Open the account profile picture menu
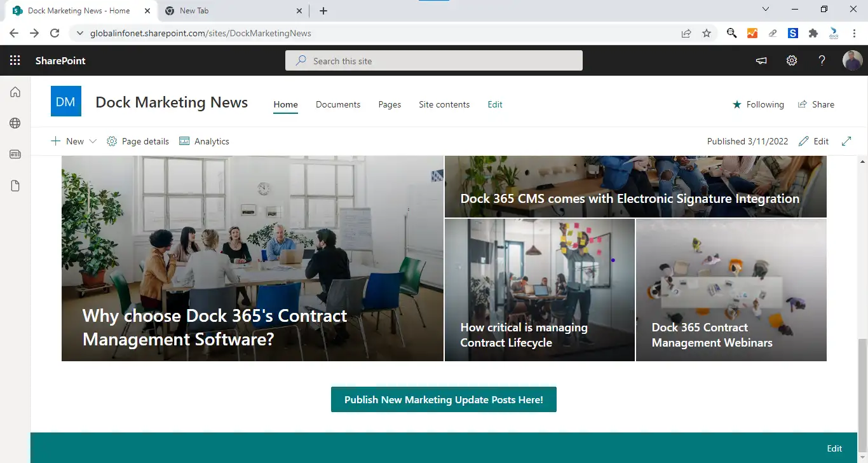This screenshot has width=868, height=463. point(852,60)
